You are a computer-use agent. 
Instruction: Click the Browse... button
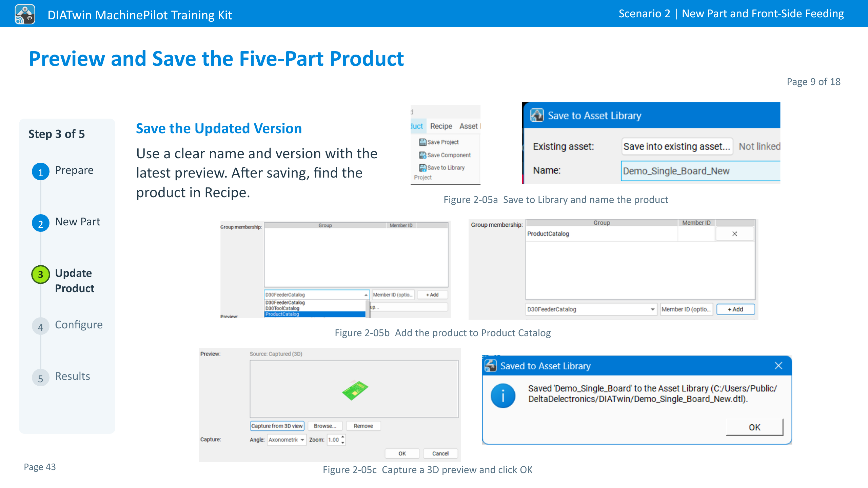pyautogui.click(x=325, y=426)
